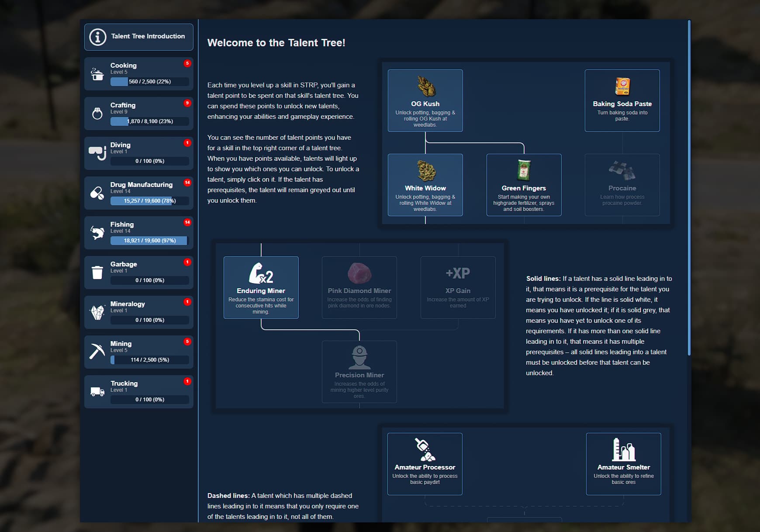Click the White Widow bud icon
The height and width of the screenshot is (532, 760).
pos(426,171)
